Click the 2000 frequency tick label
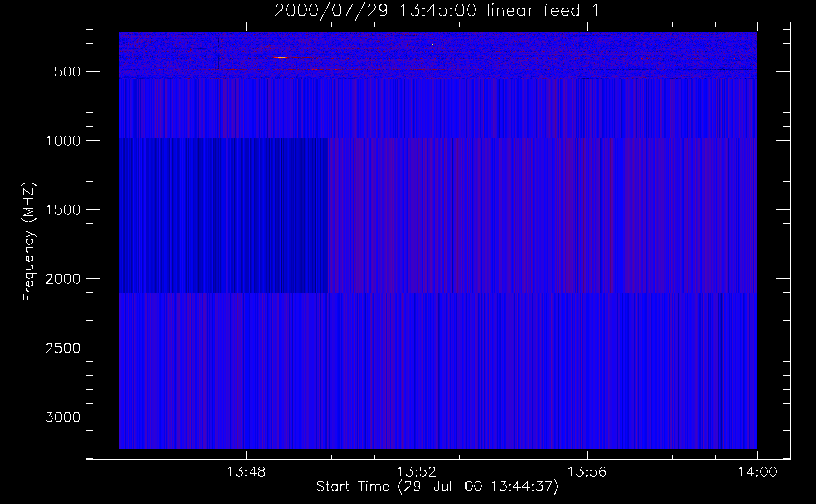The image size is (816, 504). [63, 279]
